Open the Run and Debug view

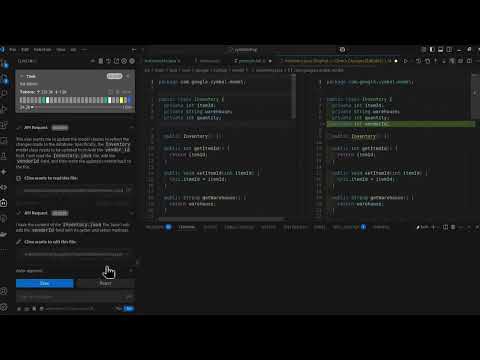[4, 109]
